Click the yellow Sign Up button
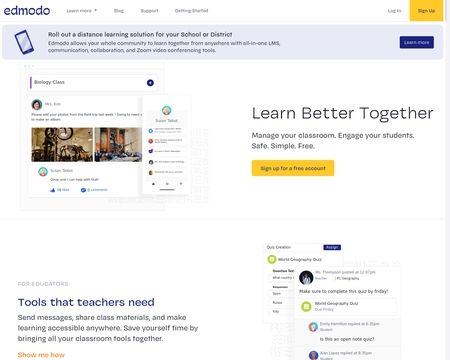 426,11
